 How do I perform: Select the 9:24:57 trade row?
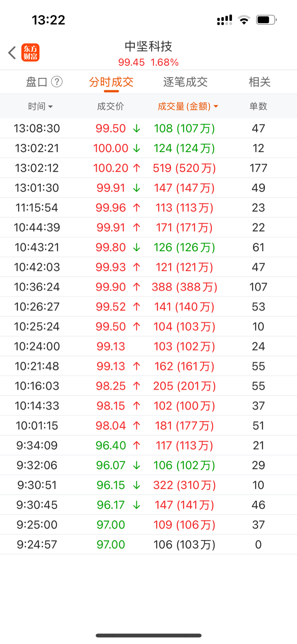coord(148,544)
